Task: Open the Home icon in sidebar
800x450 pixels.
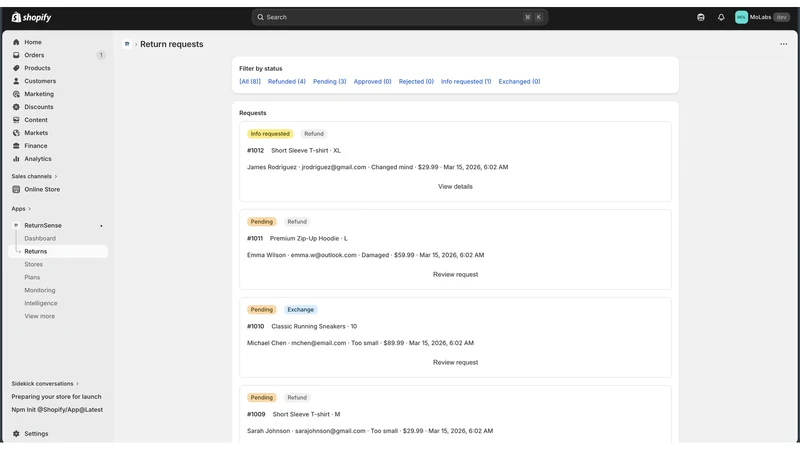Action: coord(16,42)
